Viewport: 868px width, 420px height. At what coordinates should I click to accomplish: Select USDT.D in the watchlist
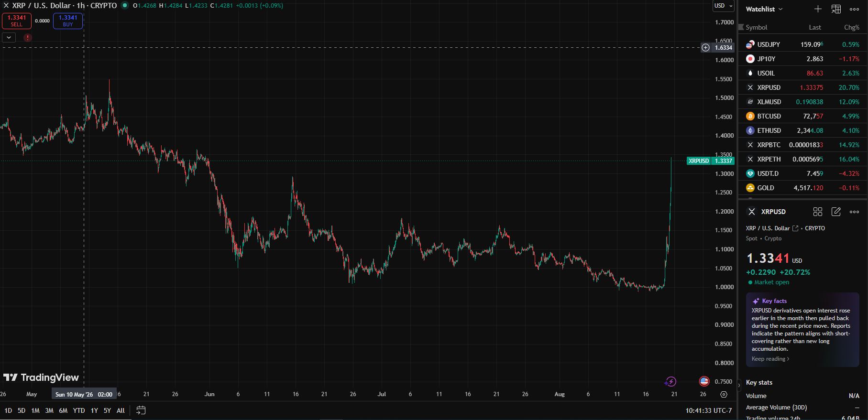(803, 173)
